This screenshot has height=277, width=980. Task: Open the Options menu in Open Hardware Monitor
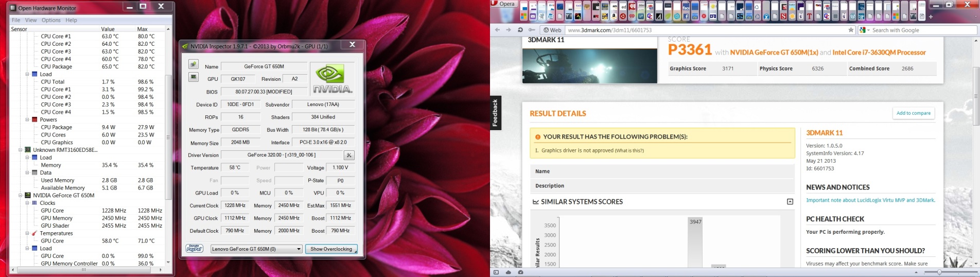51,20
